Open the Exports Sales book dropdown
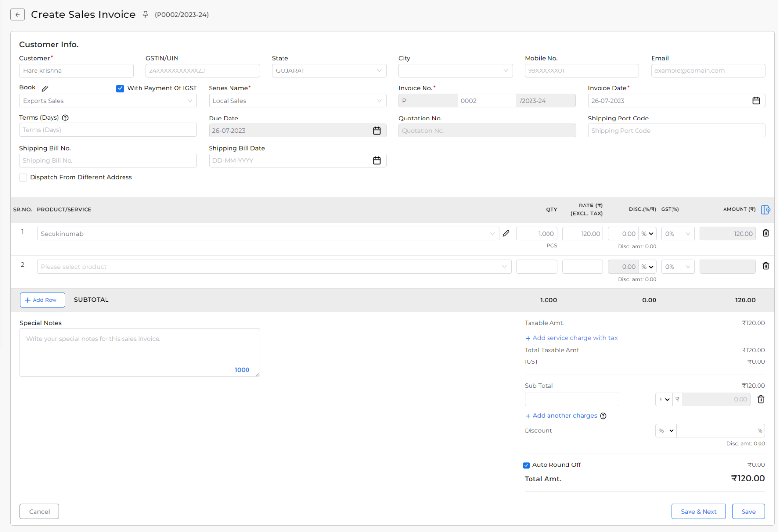Image resolution: width=778 pixels, height=532 pixels. click(x=108, y=101)
